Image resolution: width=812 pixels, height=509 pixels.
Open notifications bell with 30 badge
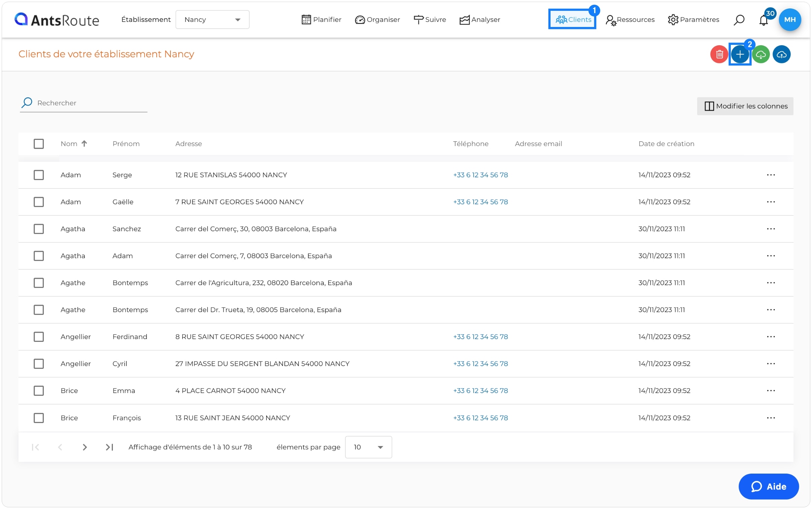(764, 20)
